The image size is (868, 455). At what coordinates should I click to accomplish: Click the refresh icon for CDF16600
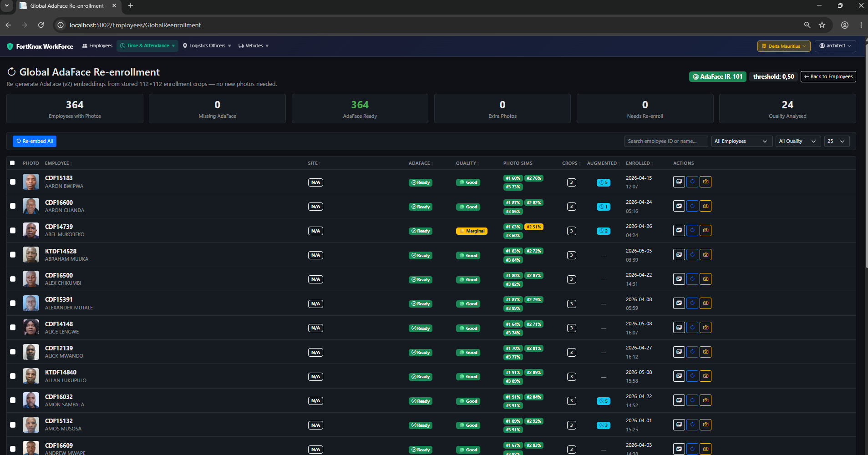[692, 206]
